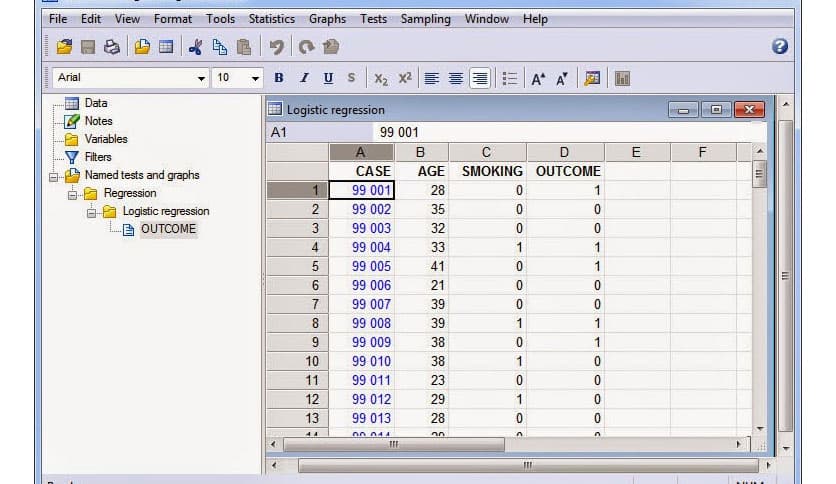Select row 5 header
The height and width of the screenshot is (484, 836).
297,267
